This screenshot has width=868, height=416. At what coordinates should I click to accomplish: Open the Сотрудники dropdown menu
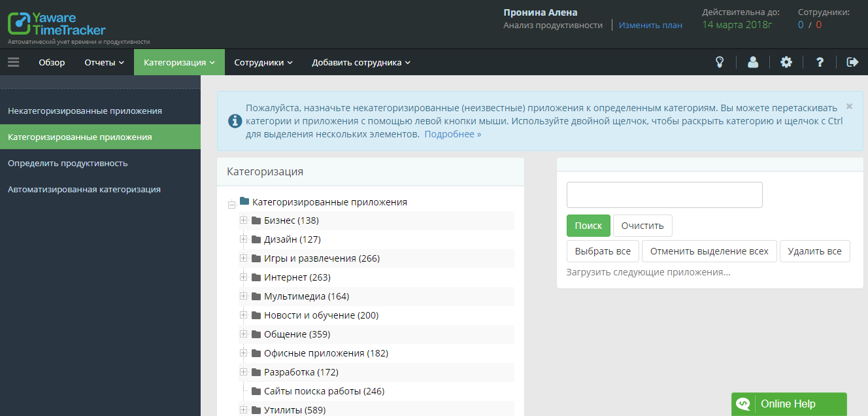pos(263,62)
